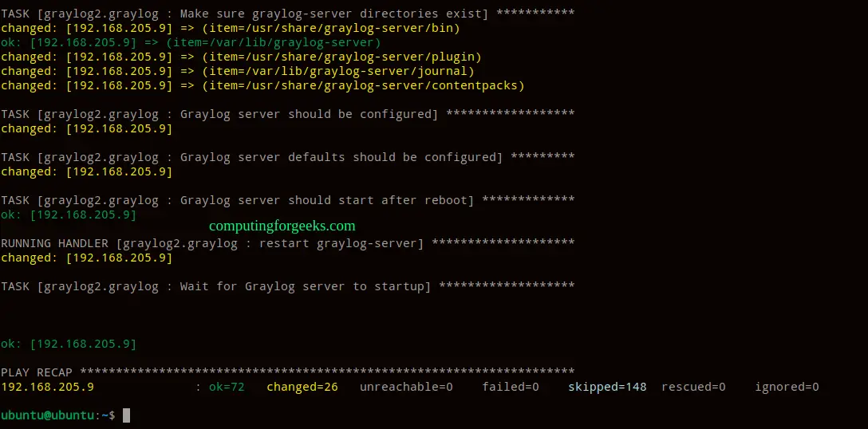868x429 pixels.
Task: Select the ok=72 value in recap
Action: pyautogui.click(x=227, y=387)
